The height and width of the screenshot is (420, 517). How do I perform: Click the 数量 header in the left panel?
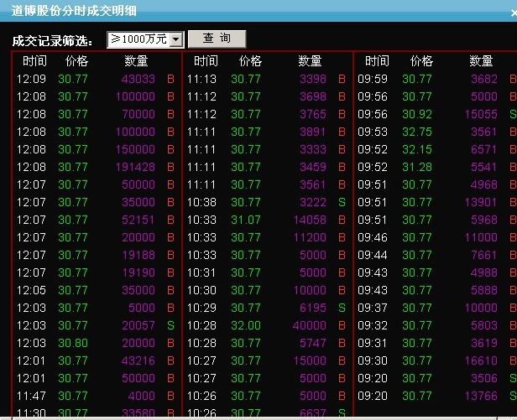pos(136,61)
